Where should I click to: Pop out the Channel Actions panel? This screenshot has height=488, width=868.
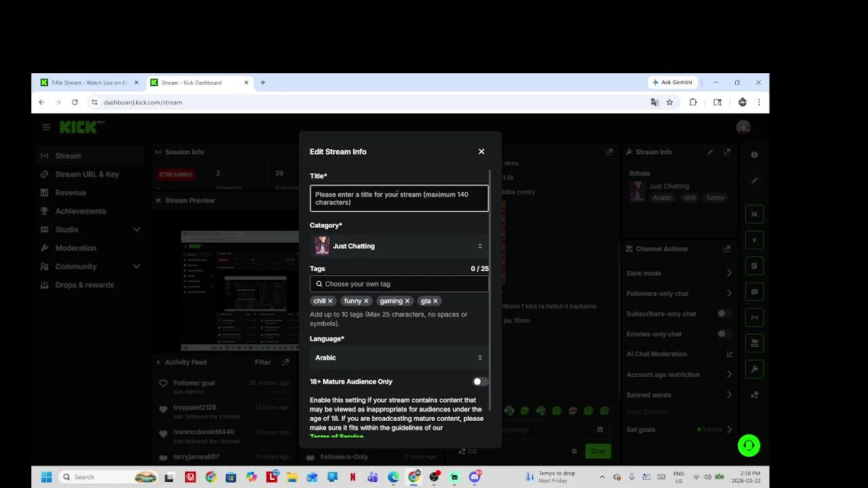727,249
